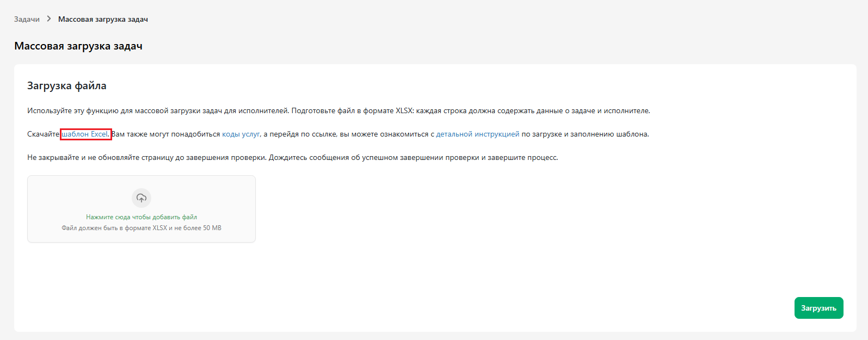The width and height of the screenshot is (868, 340).
Task: Click the Массовая загрузка задач page title
Action: coord(78,46)
